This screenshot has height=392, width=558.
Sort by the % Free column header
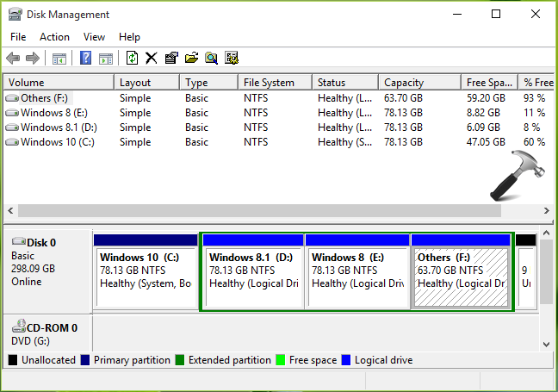click(x=536, y=83)
